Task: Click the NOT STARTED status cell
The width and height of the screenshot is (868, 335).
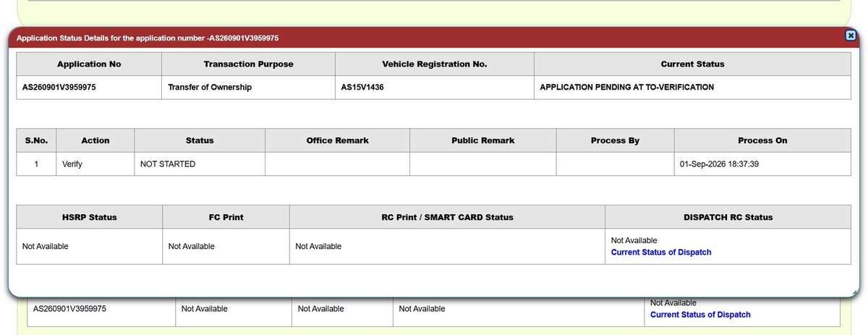Action: point(200,164)
